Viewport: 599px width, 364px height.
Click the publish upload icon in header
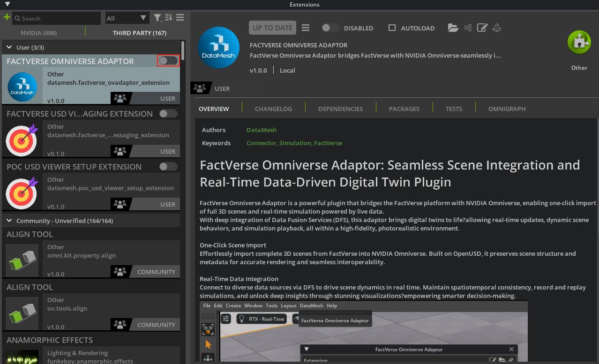(x=497, y=28)
